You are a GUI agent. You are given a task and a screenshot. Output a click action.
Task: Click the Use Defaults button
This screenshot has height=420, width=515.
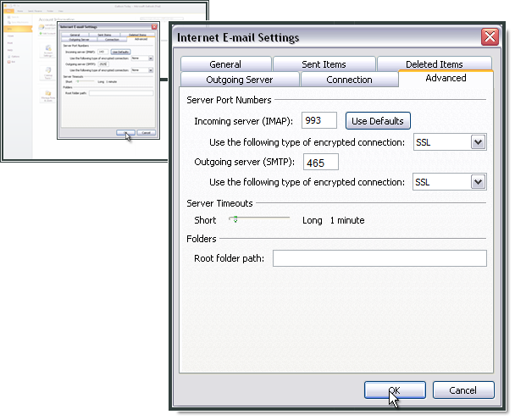378,121
